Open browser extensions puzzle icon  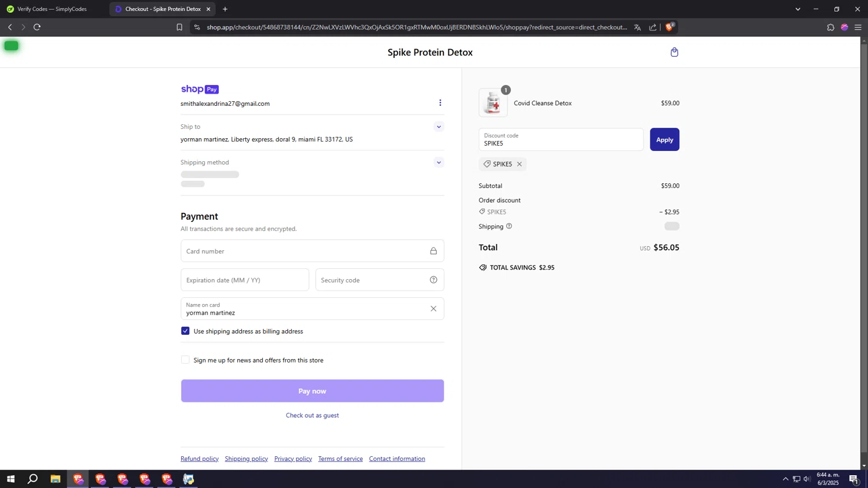click(830, 27)
